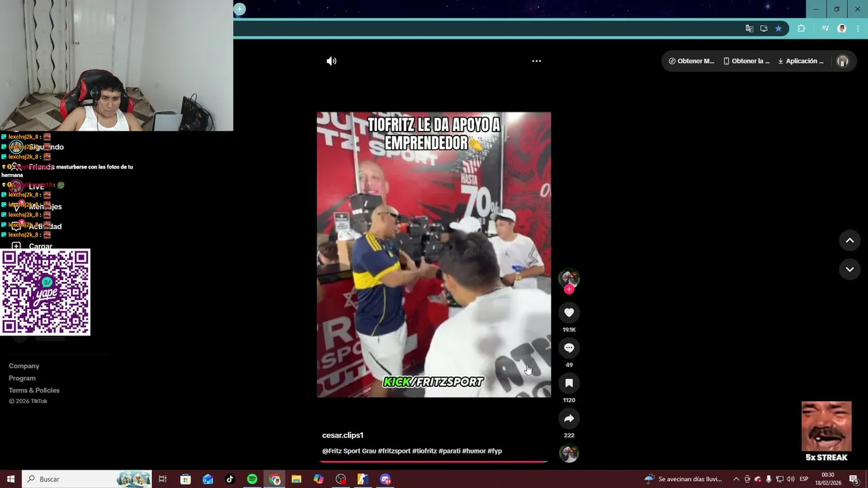The height and width of the screenshot is (488, 868).
Task: Open the spinning sound disc at bottom
Action: coord(569,453)
